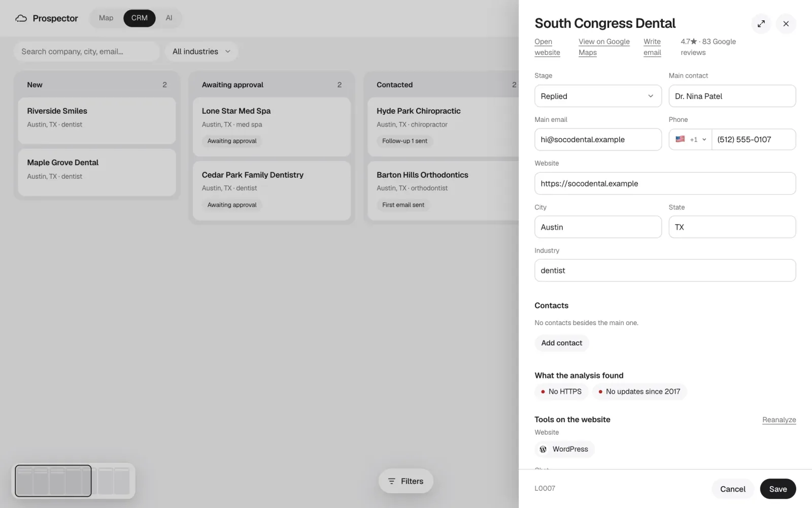Click the No HTTPS analysis tag
The width and height of the screenshot is (812, 508).
click(561, 392)
